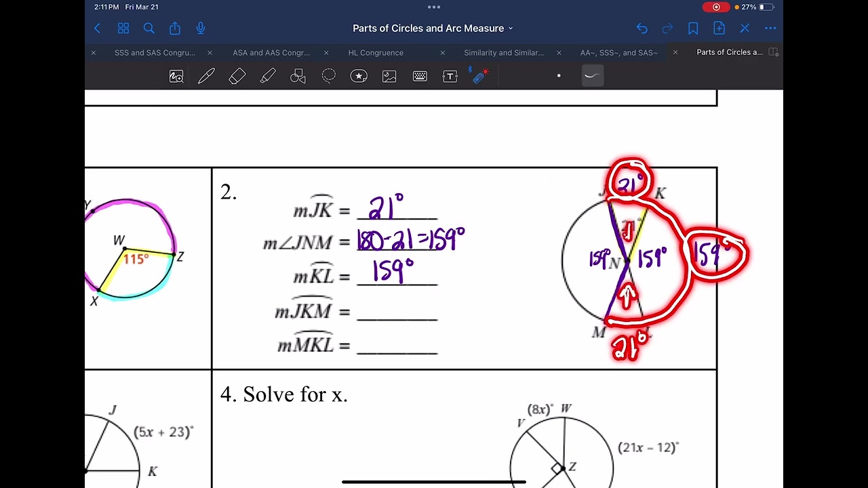Open split view icon beside tabs

tap(774, 52)
